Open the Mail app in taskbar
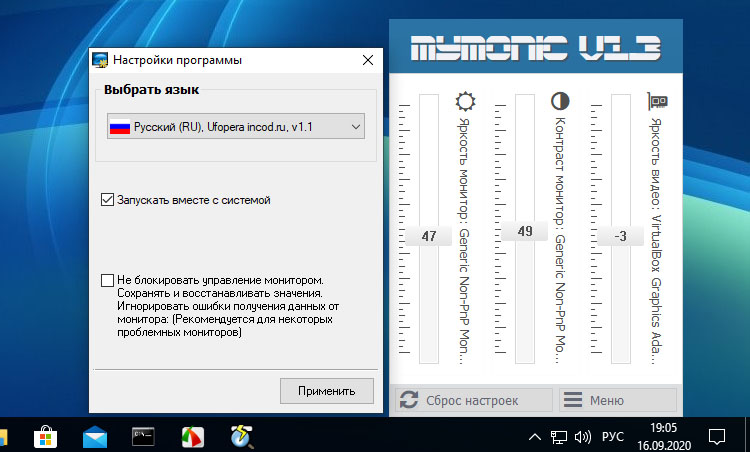The image size is (750, 452). tap(95, 437)
